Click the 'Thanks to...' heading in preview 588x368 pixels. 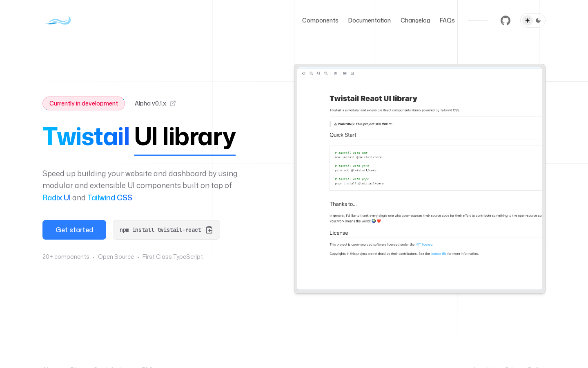(343, 204)
